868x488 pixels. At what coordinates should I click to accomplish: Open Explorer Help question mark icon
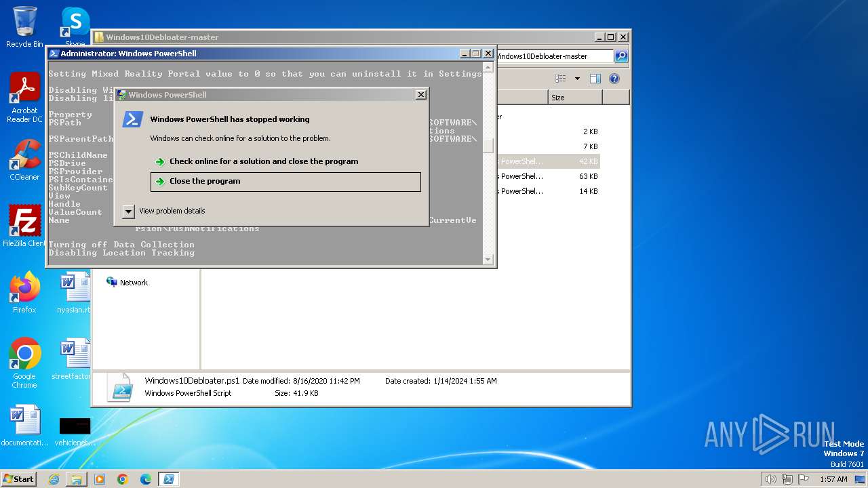[x=614, y=79]
